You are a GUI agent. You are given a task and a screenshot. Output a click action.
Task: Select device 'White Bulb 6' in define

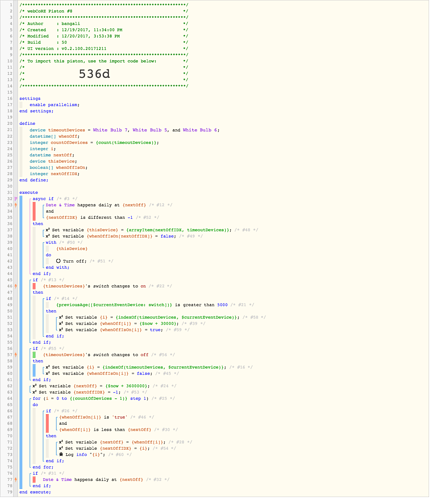[x=201, y=131]
